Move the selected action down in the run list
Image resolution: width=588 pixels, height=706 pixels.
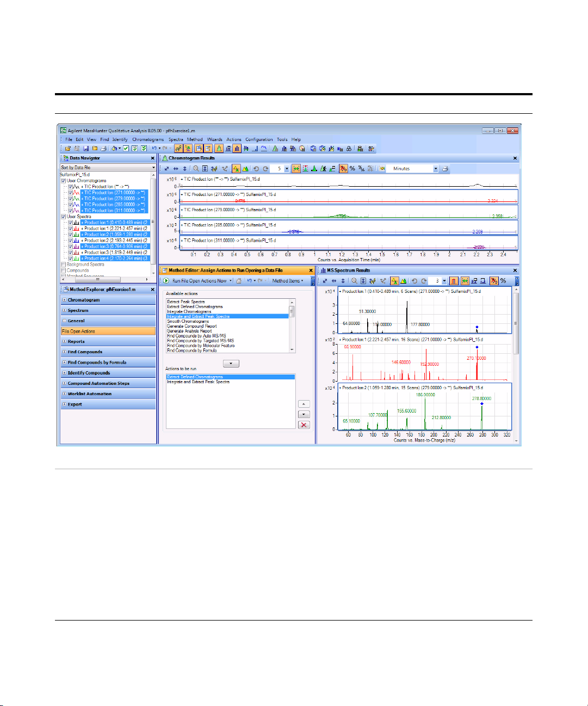click(x=304, y=414)
